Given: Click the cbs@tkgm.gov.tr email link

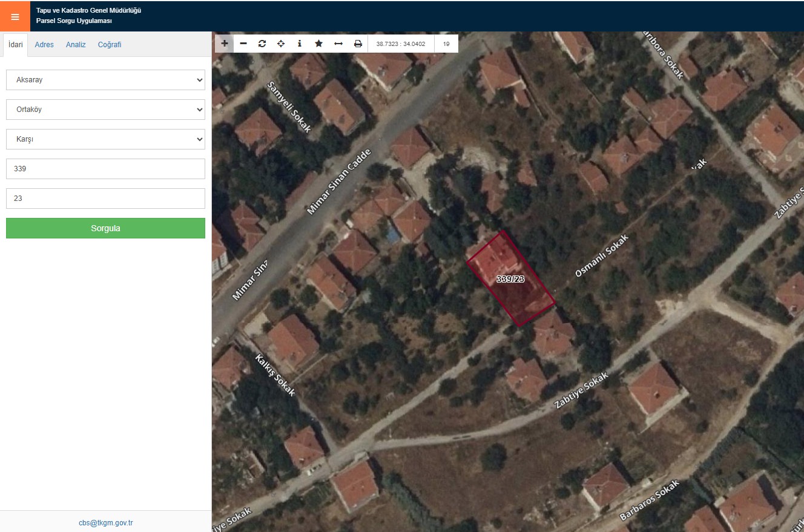Looking at the screenshot, I should click(105, 523).
